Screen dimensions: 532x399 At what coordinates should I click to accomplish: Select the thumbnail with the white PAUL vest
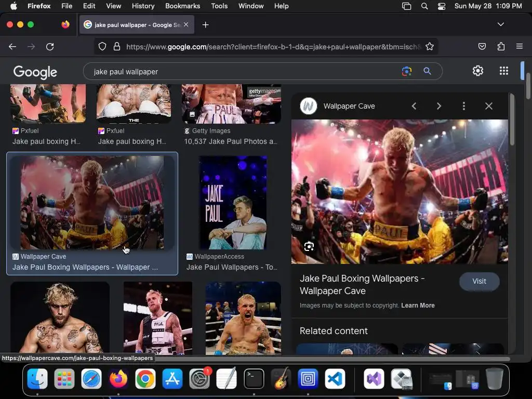click(x=158, y=317)
